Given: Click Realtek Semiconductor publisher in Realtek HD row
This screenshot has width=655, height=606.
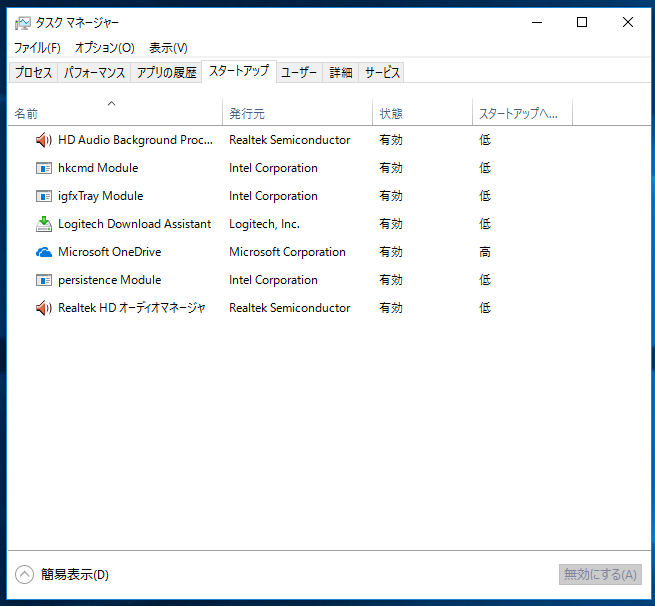Looking at the screenshot, I should 289,308.
